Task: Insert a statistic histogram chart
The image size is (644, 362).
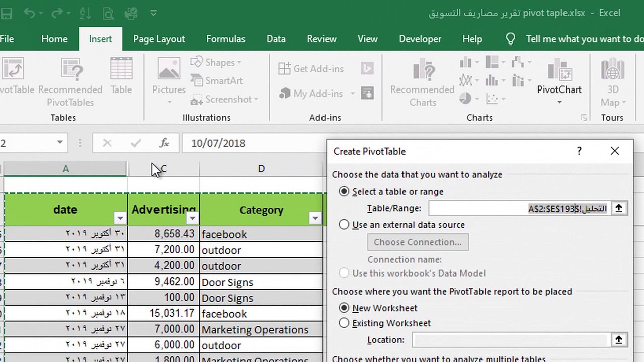Action: (x=495, y=80)
